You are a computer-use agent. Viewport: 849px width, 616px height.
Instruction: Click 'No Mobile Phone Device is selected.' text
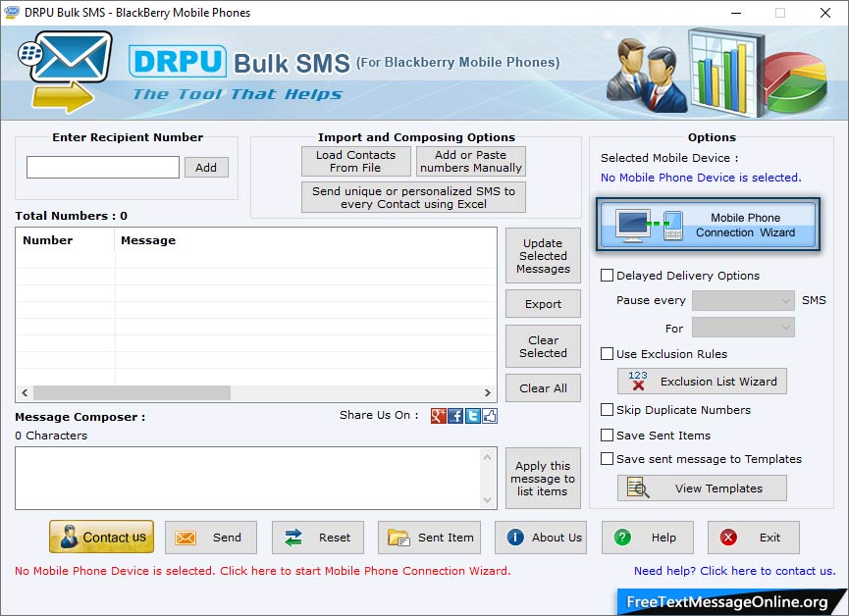click(x=701, y=178)
